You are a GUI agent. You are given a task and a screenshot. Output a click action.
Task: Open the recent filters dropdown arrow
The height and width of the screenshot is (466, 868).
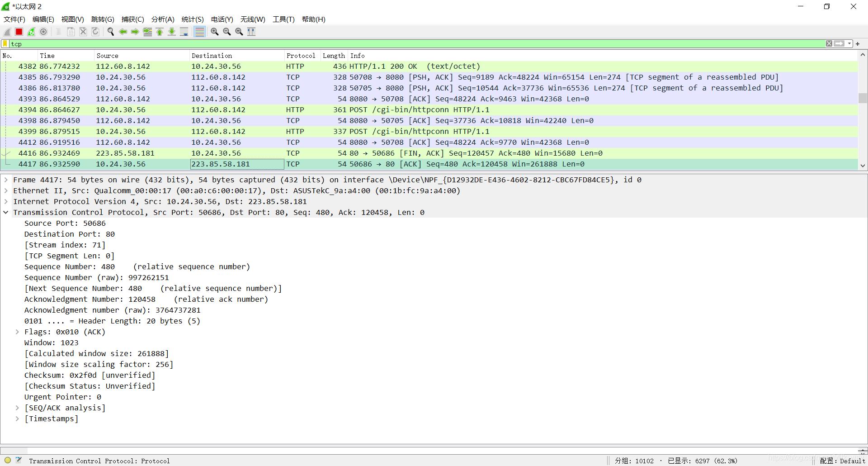pos(849,44)
